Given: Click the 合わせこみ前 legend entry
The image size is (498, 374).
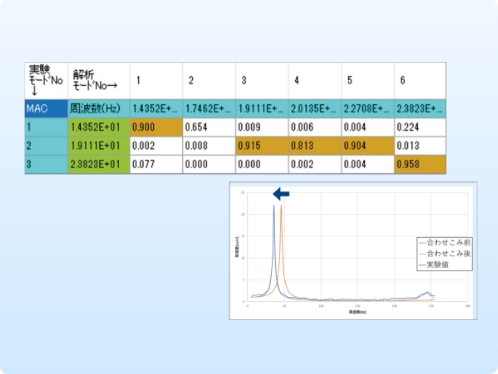Looking at the screenshot, I should (445, 242).
